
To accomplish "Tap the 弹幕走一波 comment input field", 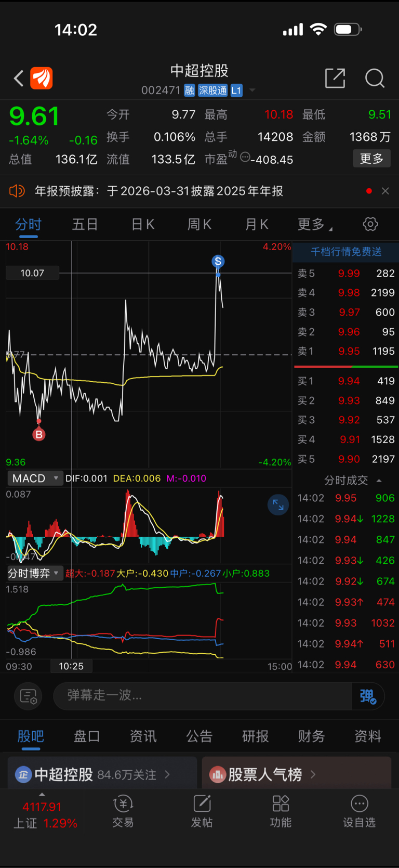I will pos(203,696).
